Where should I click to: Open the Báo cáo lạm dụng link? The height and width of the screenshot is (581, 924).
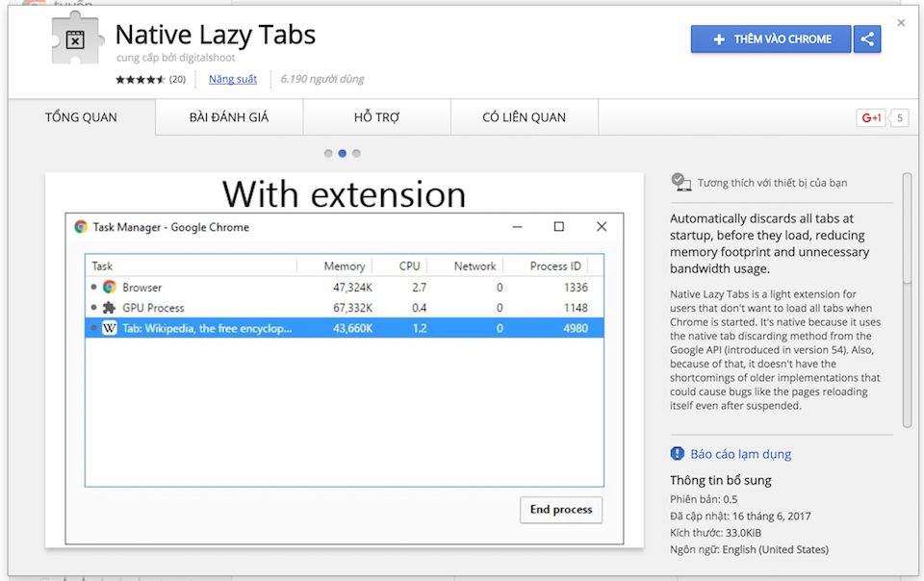point(741,454)
